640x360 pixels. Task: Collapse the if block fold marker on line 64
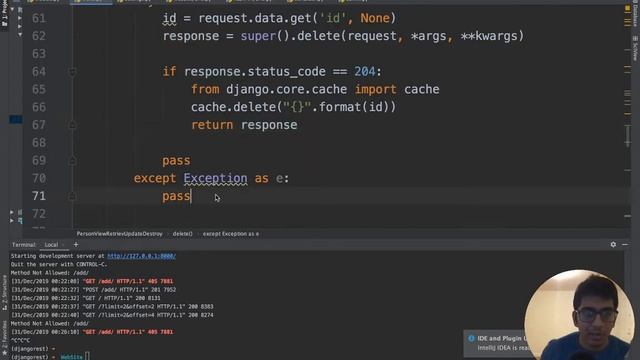click(72, 72)
